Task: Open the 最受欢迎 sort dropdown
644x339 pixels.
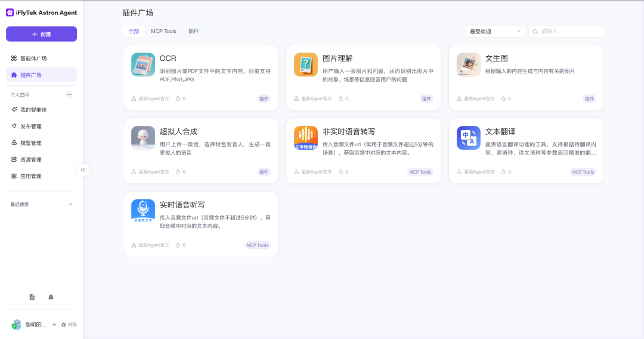Action: (496, 31)
